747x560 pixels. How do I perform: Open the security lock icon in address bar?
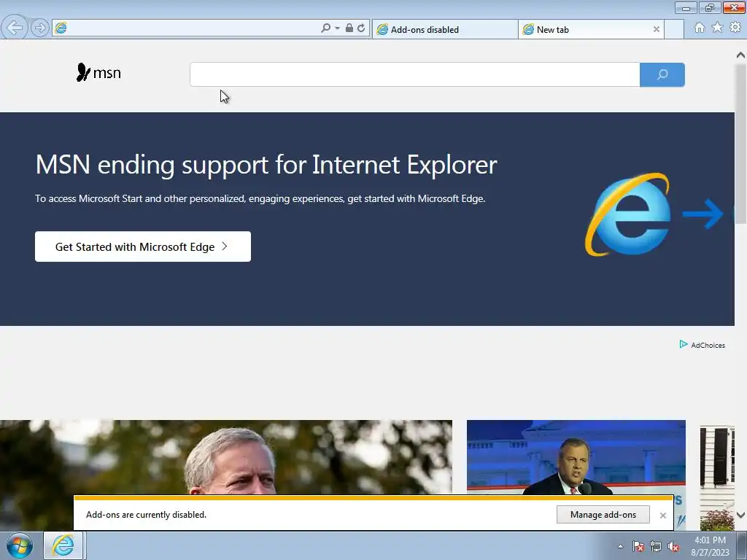pos(349,28)
